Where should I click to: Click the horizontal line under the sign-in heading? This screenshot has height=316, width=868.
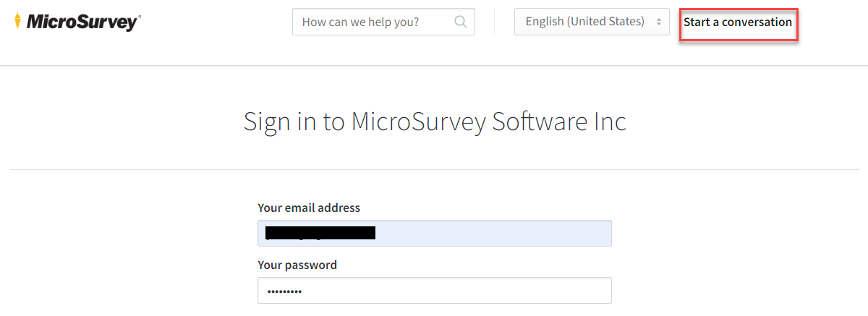[434, 170]
